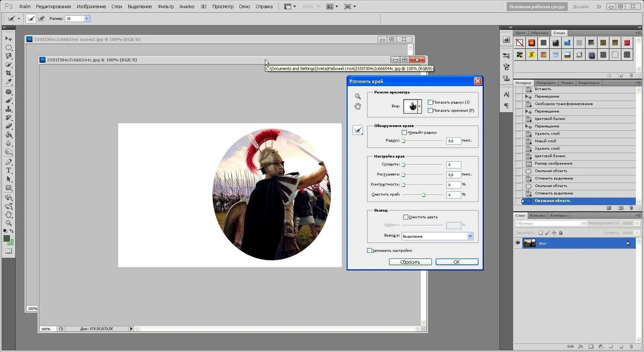Click the delete layer trash icon
Viewport: 644px width, 352px height.
pos(631,346)
